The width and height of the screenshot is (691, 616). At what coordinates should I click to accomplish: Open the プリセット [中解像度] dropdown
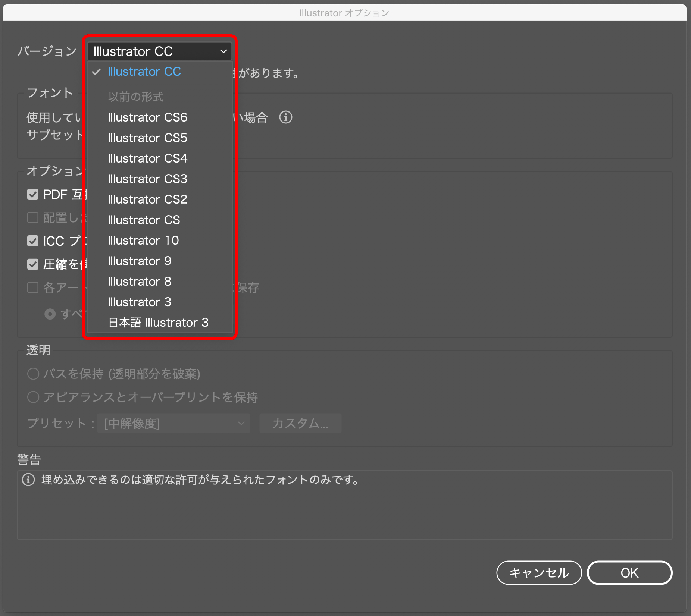[x=173, y=423]
